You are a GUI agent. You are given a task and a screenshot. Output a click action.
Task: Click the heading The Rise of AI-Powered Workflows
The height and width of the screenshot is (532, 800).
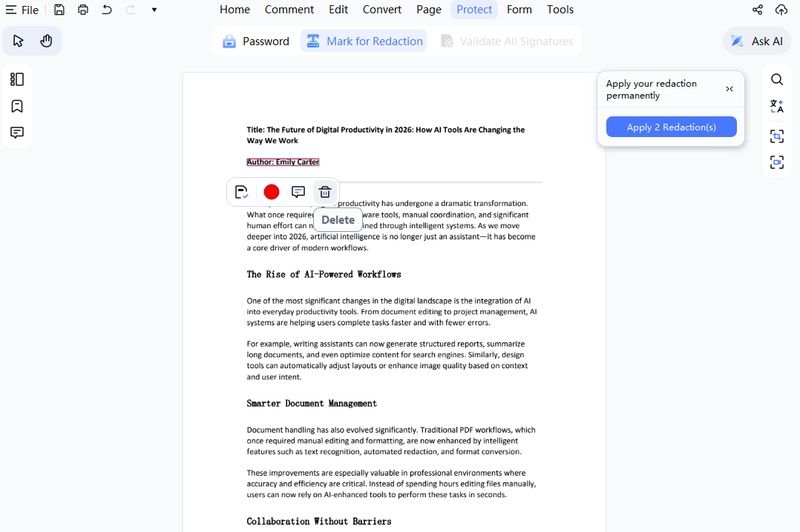pyautogui.click(x=323, y=274)
